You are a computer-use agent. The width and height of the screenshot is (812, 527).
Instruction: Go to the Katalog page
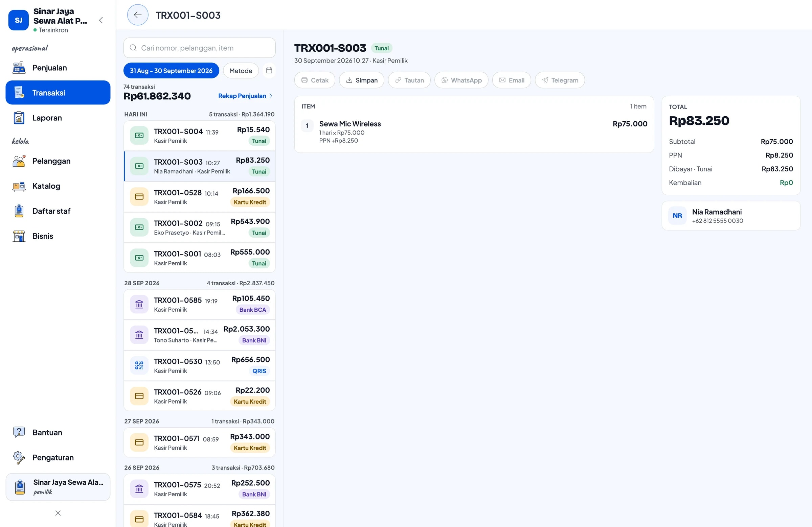[x=58, y=186]
